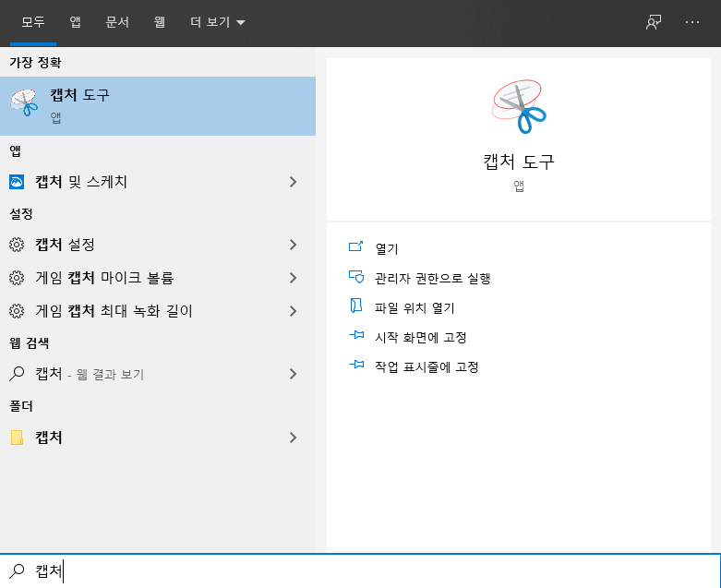Open the 캡처 도구 best match result

coord(158,106)
